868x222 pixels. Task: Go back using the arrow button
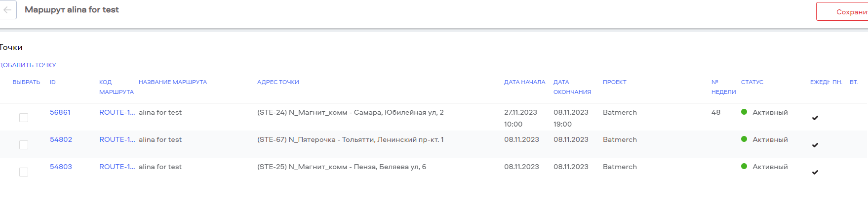click(7, 10)
